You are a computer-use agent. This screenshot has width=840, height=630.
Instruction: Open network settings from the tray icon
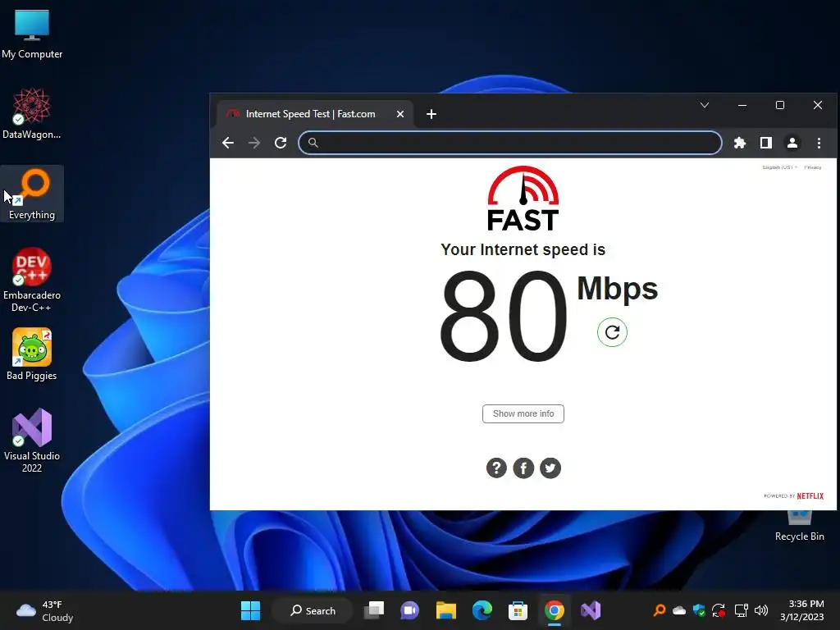(x=741, y=610)
